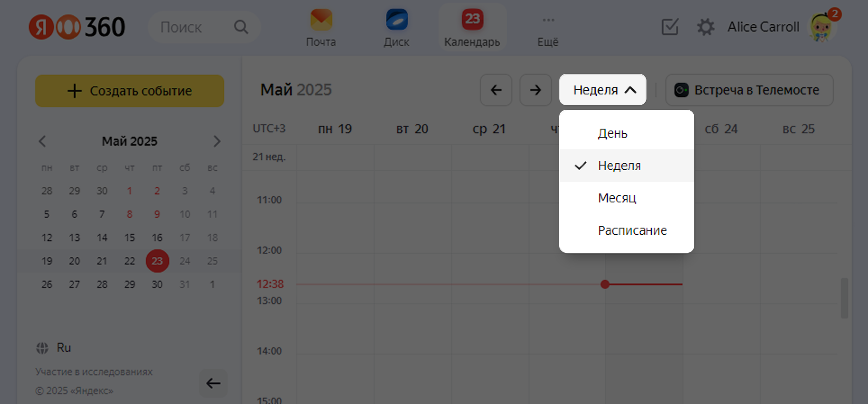Start Встреча в Телемосте meeting

coord(749,90)
